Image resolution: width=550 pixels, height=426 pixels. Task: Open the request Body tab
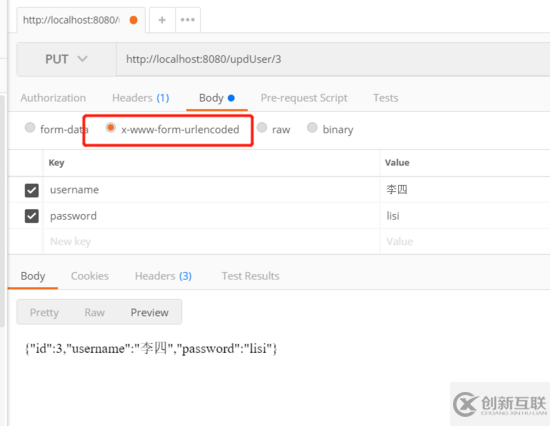pyautogui.click(x=217, y=98)
